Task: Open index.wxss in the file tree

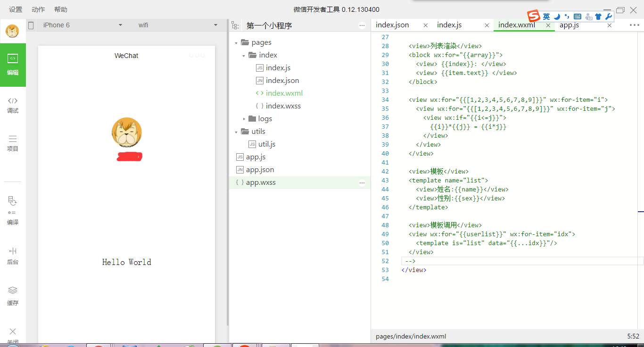Action: coord(283,106)
